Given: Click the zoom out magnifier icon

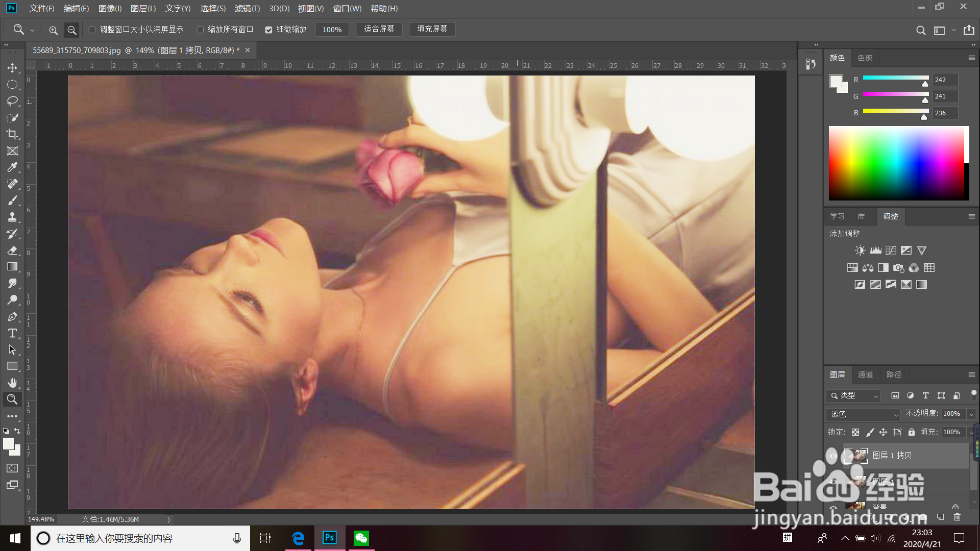Looking at the screenshot, I should pos(72,30).
